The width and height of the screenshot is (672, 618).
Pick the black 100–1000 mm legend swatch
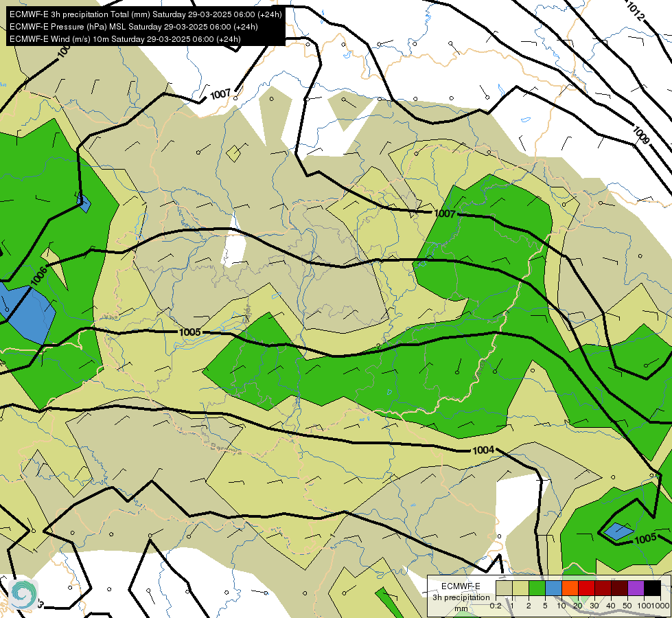point(652,588)
